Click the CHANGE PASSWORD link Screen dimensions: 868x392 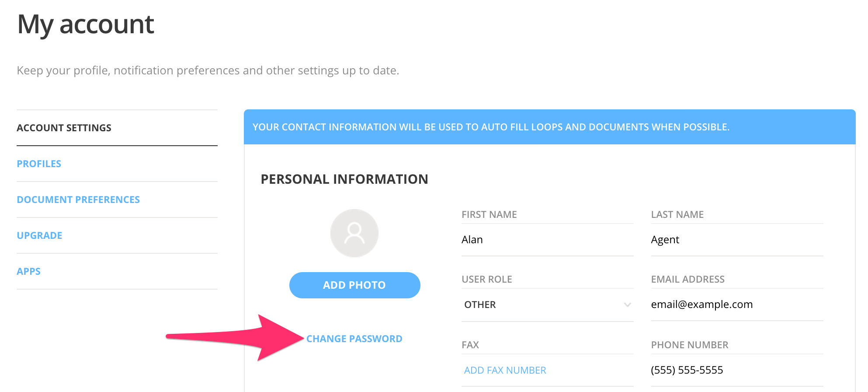tap(354, 338)
